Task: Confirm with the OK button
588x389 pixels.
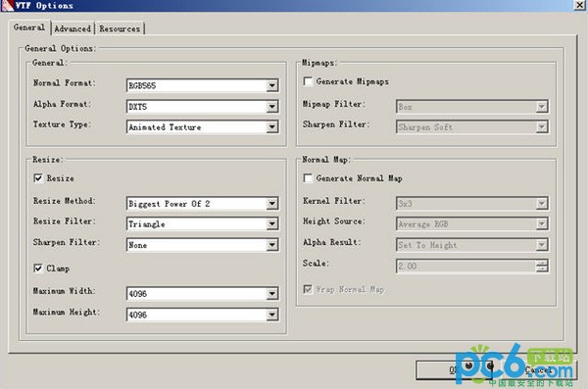Action: point(454,369)
